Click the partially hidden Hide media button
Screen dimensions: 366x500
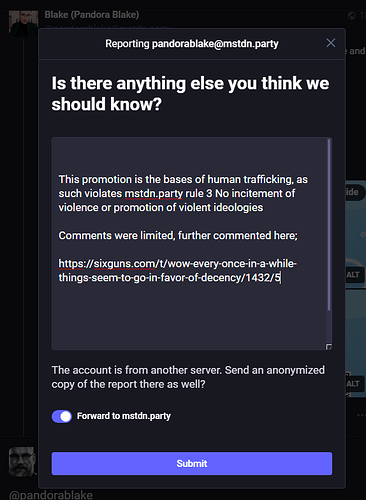pos(352,192)
